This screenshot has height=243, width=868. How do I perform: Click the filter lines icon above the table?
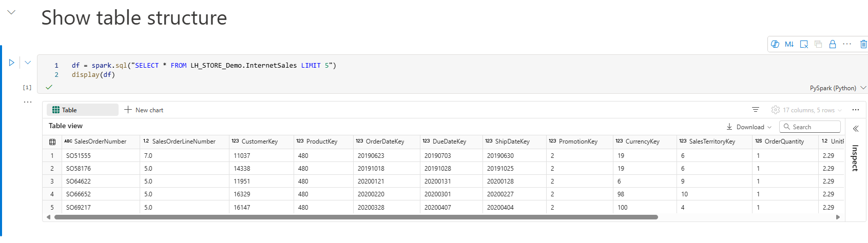click(756, 110)
